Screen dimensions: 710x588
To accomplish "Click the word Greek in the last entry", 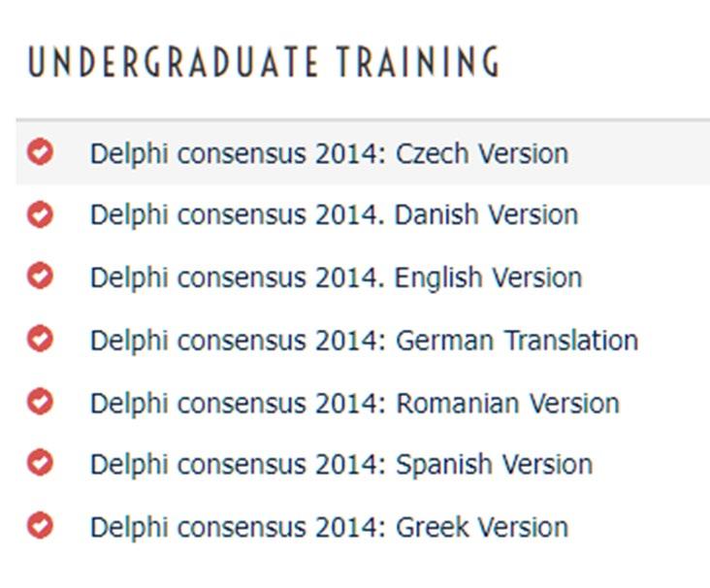I will (432, 528).
